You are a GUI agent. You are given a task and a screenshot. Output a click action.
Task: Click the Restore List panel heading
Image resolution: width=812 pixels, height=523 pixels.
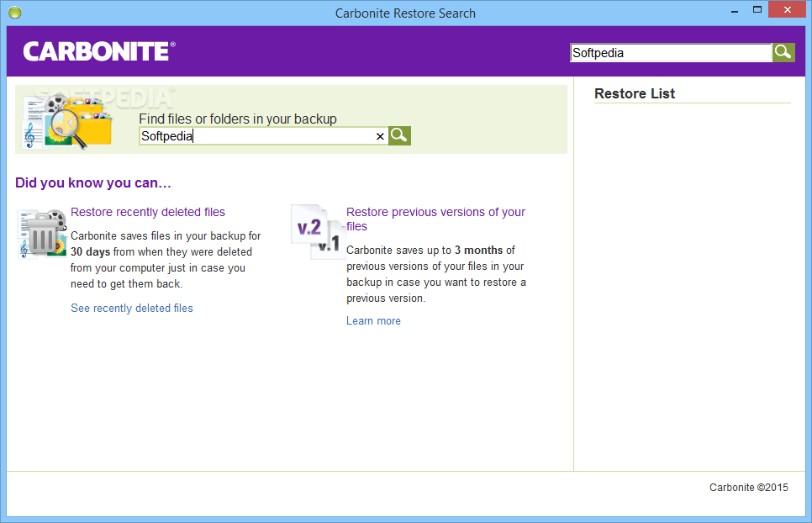[635, 93]
